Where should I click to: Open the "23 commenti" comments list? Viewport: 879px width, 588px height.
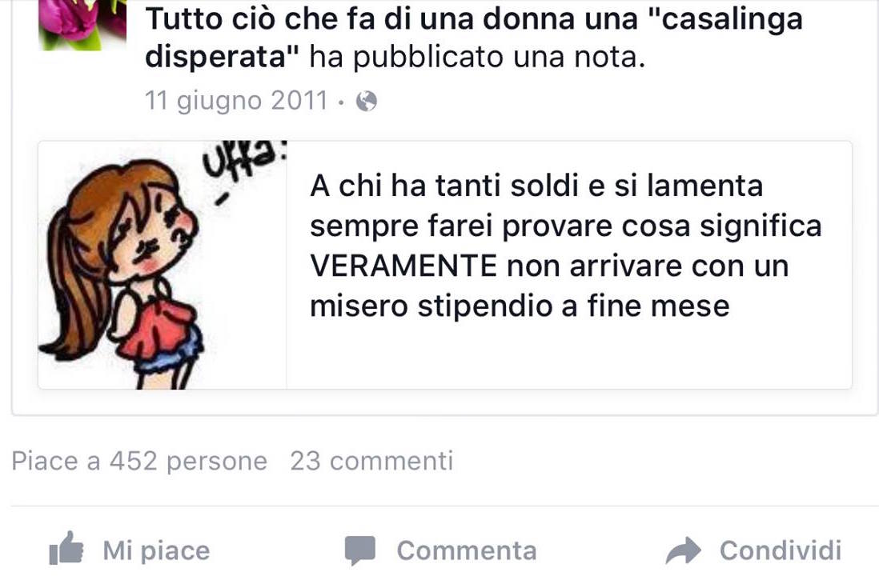[371, 461]
